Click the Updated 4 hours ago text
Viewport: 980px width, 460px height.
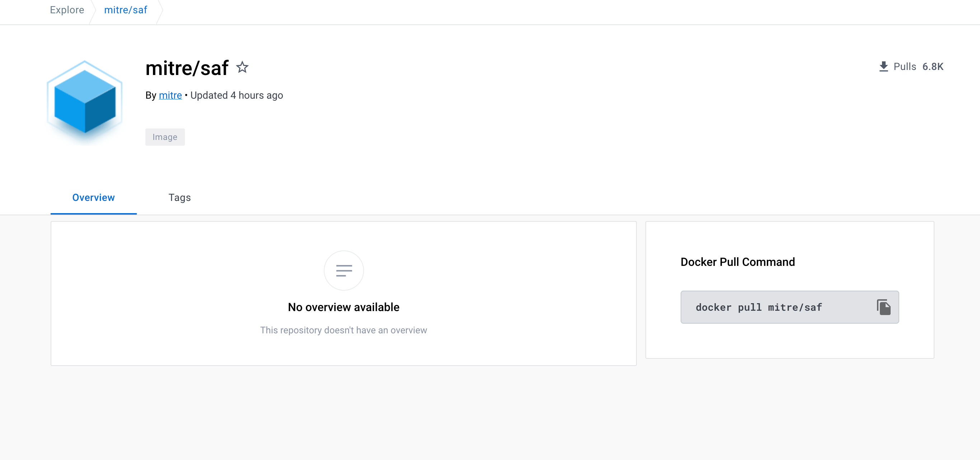(x=237, y=95)
